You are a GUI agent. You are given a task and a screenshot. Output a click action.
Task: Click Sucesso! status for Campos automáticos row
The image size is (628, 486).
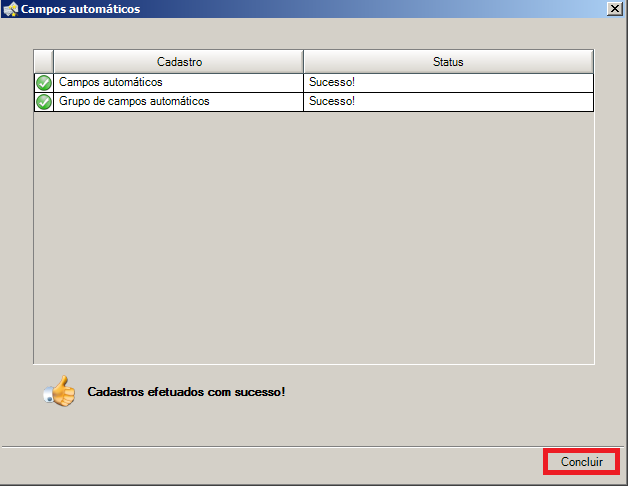(449, 83)
